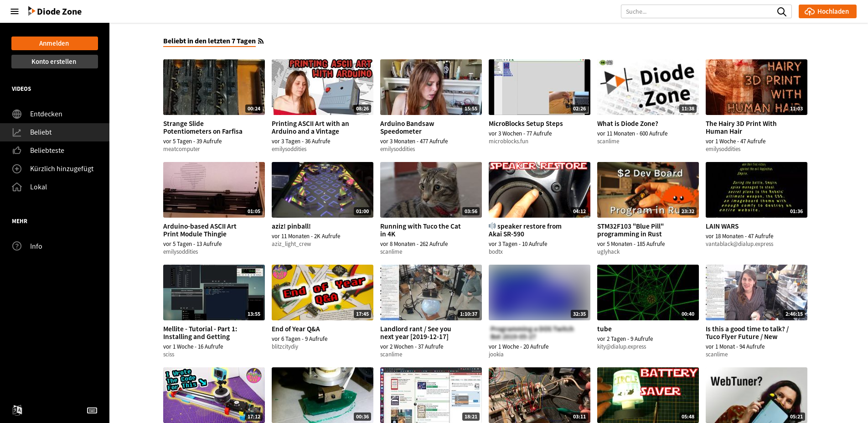Click the Hochladen upload button
Screen dimensions: 868x423
pos(827,11)
